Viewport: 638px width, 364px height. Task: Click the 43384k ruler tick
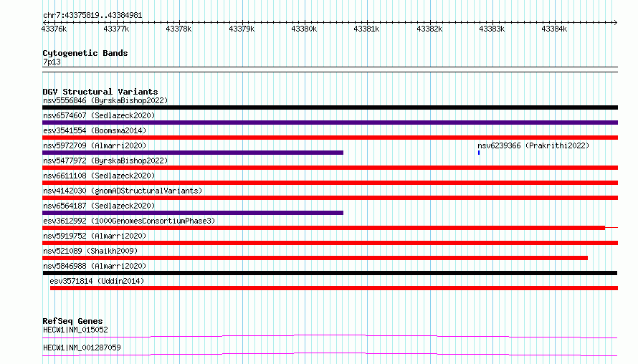pos(554,29)
